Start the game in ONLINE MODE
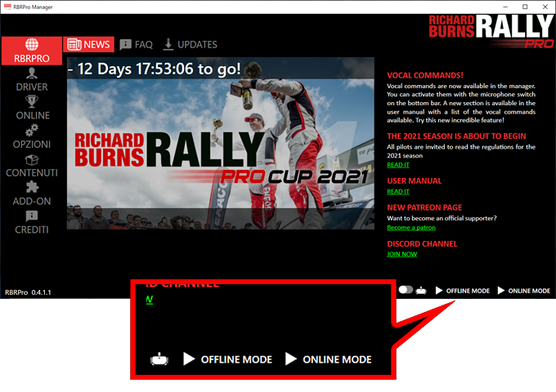 524,291
